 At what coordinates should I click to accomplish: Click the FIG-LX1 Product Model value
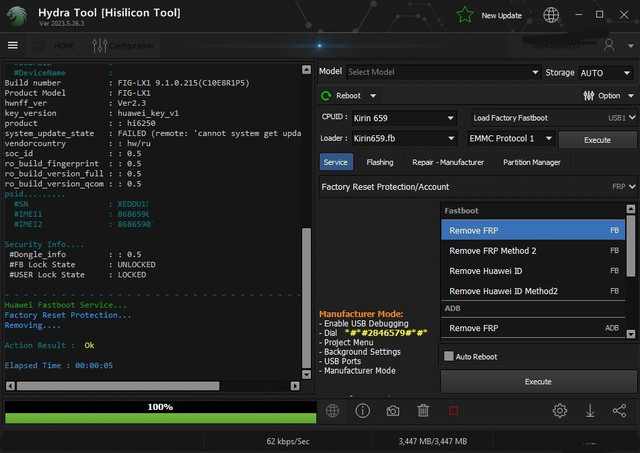pyautogui.click(x=134, y=93)
